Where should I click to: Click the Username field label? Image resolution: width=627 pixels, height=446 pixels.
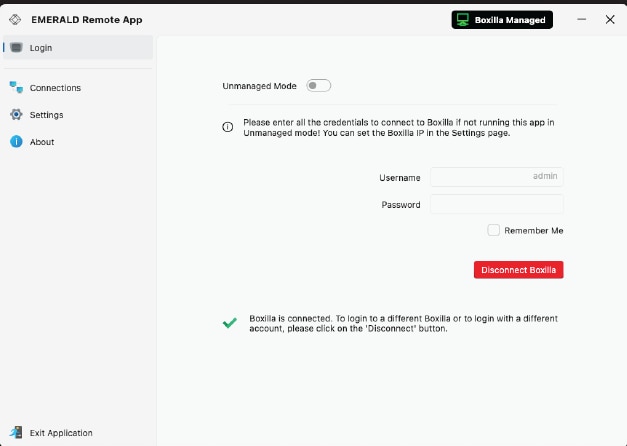[400, 178]
